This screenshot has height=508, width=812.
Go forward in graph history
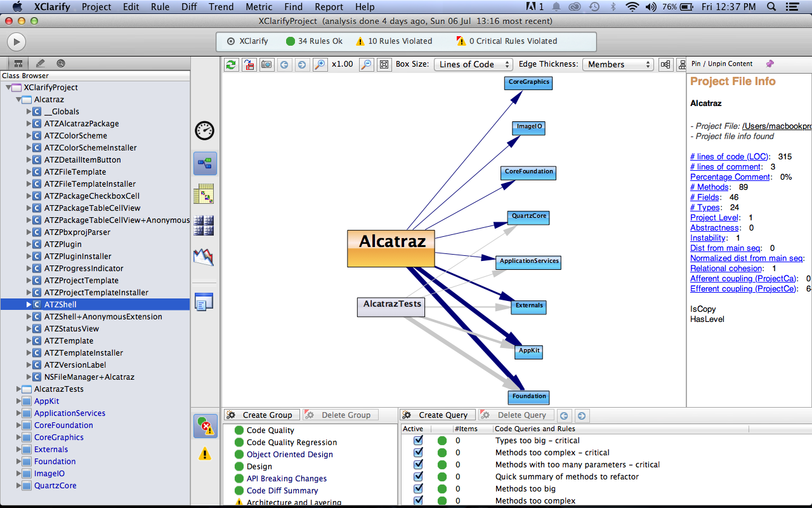tap(301, 64)
